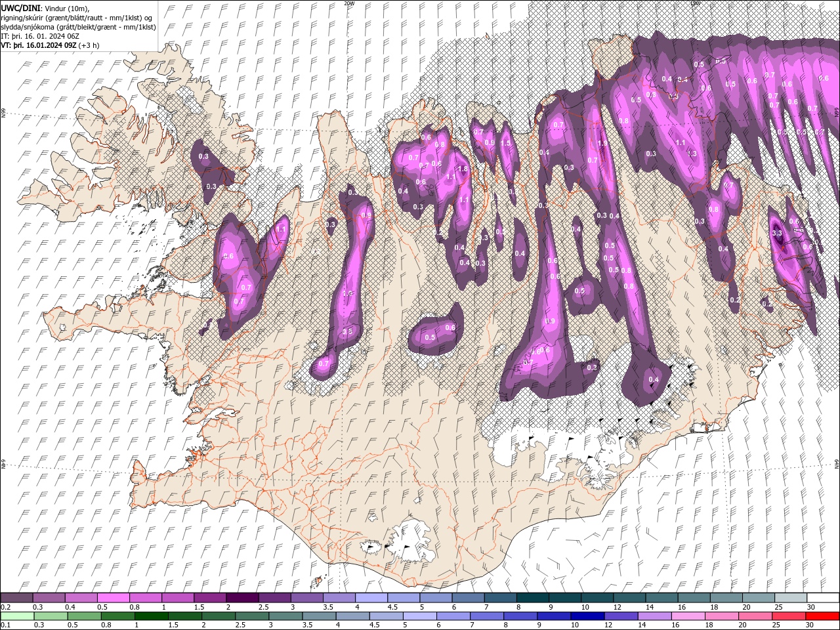This screenshot has height=630, width=840.
Task: Click the UWC/DINI title text
Action: [22, 7]
